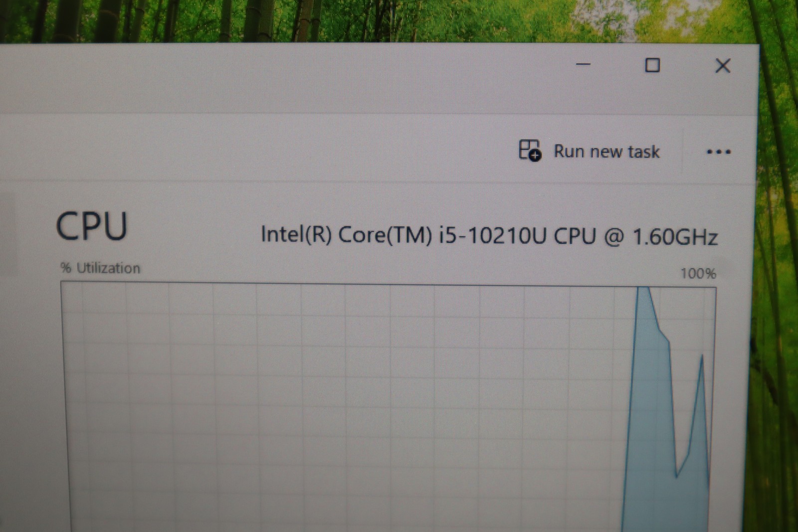Minimize the Task Manager window
Screen dimensions: 798x532
pyautogui.click(x=583, y=64)
